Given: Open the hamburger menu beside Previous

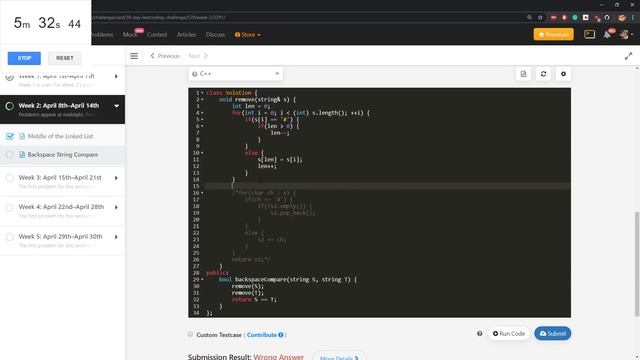Looking at the screenshot, I should (x=134, y=56).
